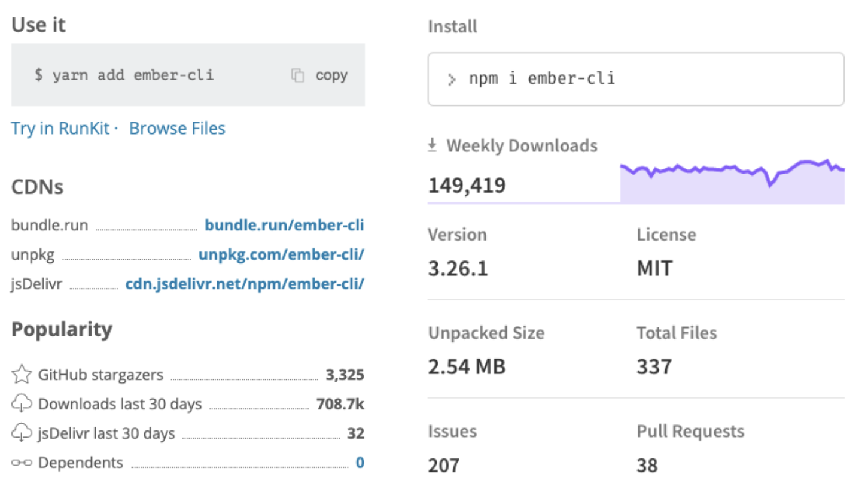The width and height of the screenshot is (868, 495).
Task: Open the Try in RunKit link
Action: click(60, 129)
